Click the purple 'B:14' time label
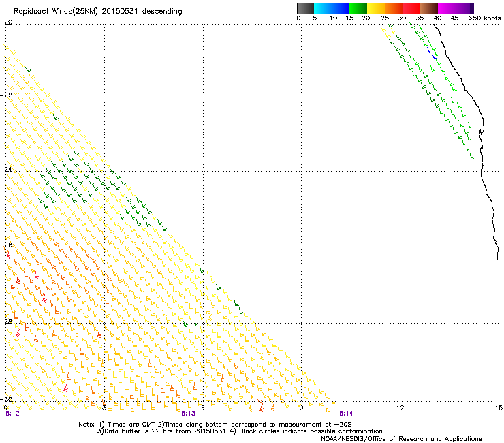 [346, 414]
